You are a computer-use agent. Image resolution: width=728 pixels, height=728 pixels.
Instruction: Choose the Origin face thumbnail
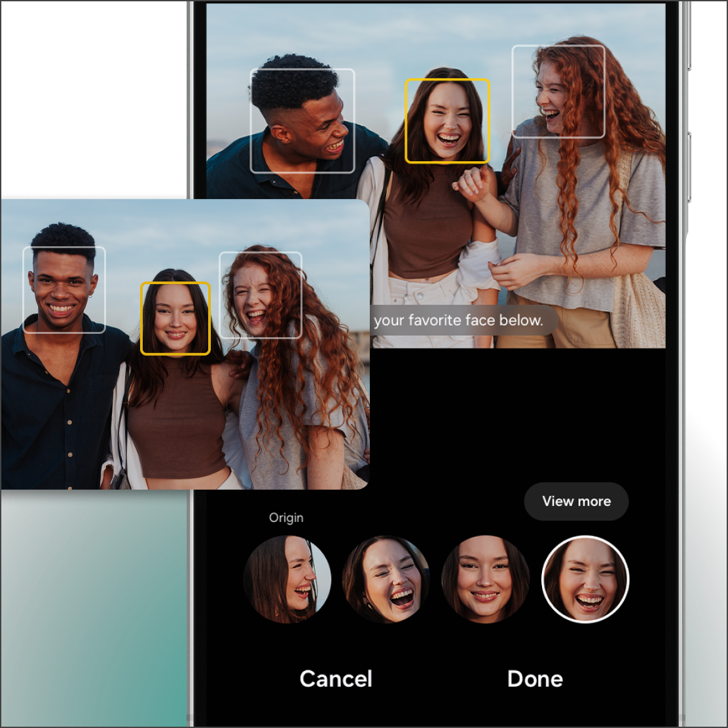click(287, 579)
